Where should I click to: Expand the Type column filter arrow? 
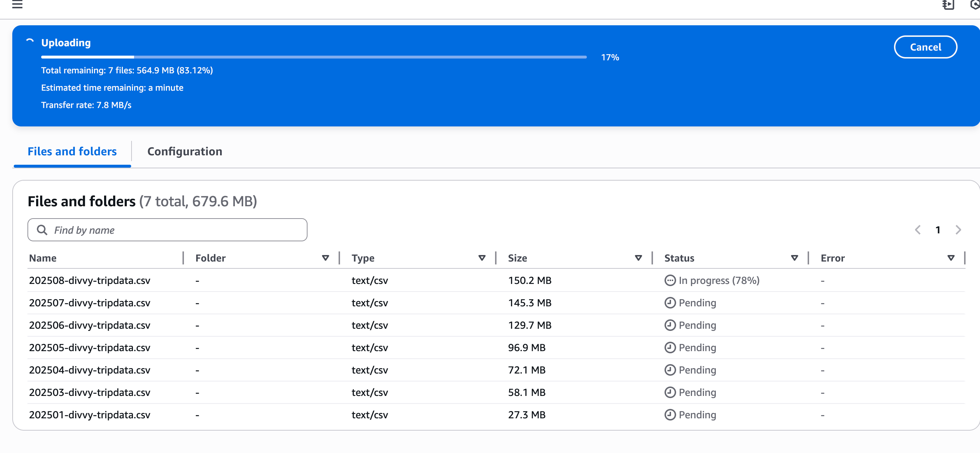pos(482,258)
